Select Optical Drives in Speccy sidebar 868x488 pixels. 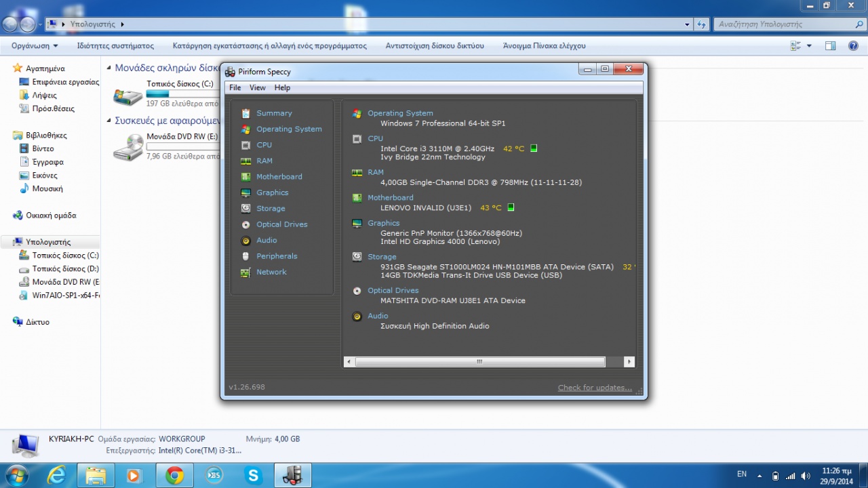click(282, 224)
